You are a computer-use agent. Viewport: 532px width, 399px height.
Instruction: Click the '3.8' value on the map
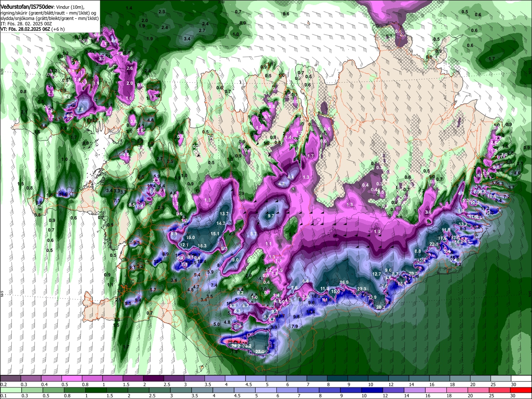tap(428, 212)
